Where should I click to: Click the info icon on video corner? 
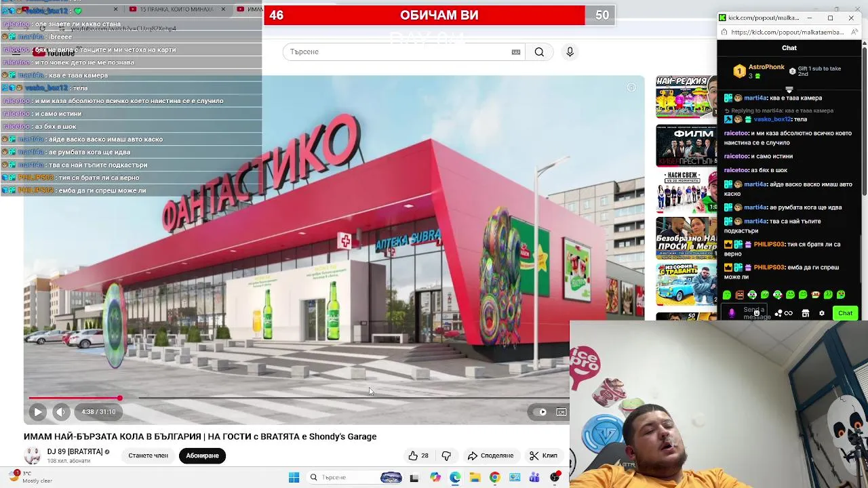(631, 87)
